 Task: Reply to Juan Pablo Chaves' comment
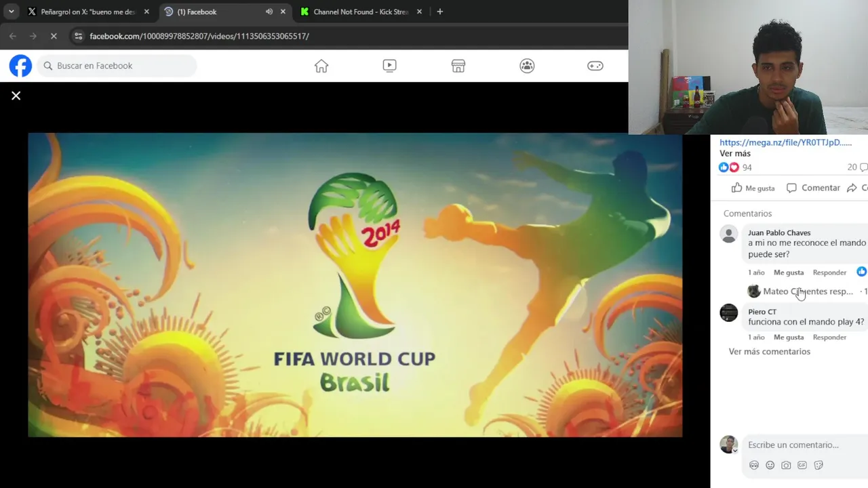coord(829,272)
